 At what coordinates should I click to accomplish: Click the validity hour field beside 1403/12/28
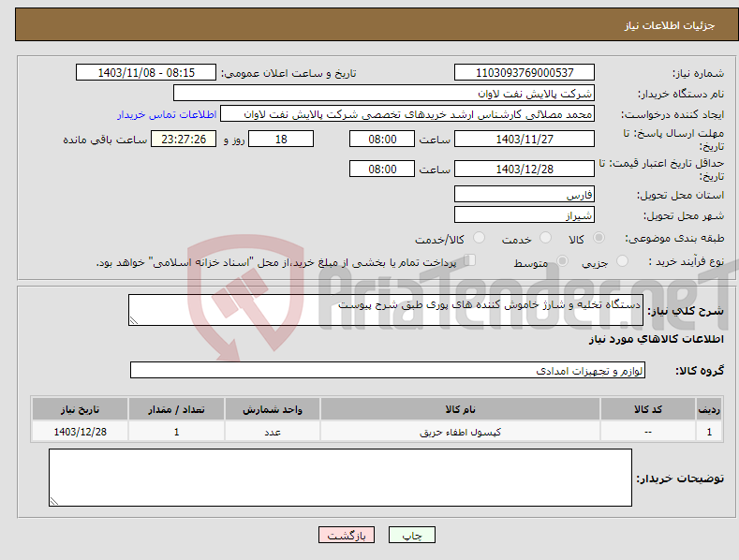click(x=382, y=169)
